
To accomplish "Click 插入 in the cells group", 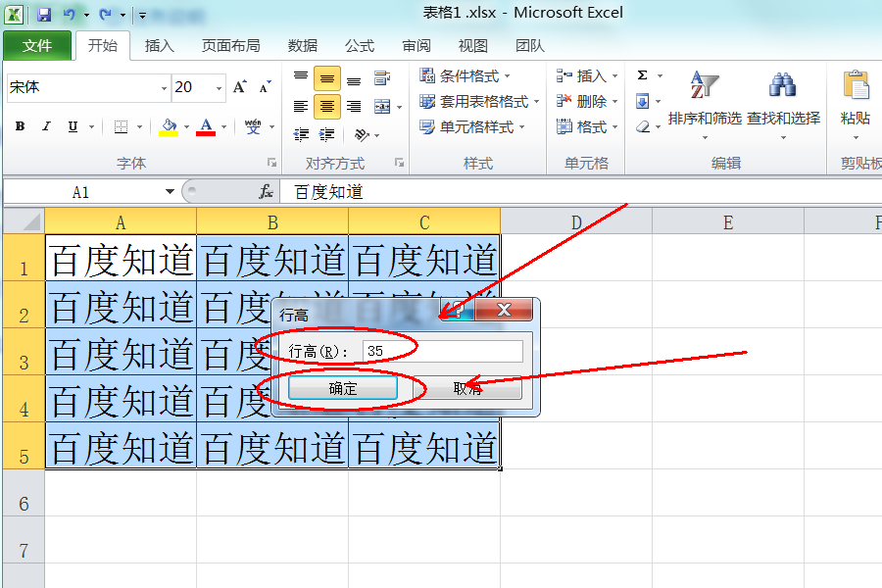I will pyautogui.click(x=587, y=76).
